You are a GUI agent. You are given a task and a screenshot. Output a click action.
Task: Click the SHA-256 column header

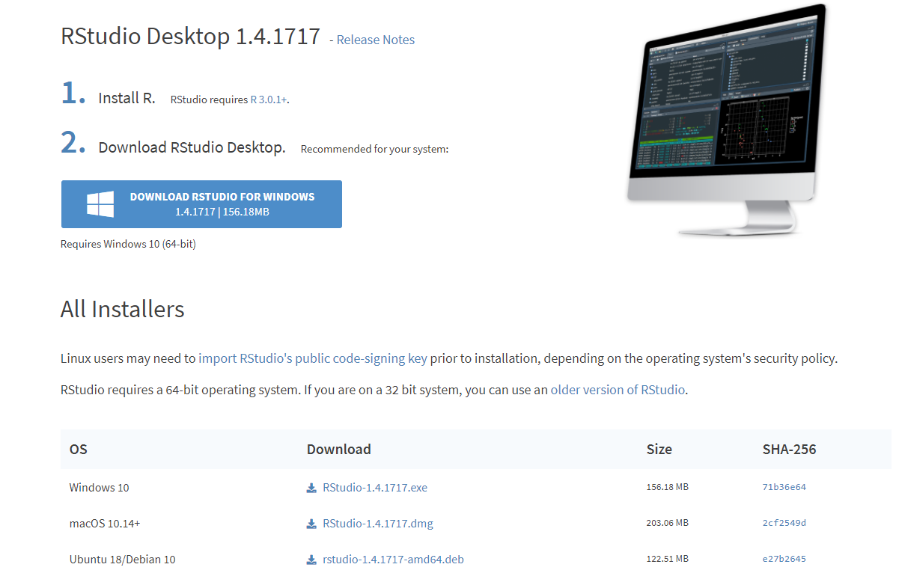coord(789,450)
